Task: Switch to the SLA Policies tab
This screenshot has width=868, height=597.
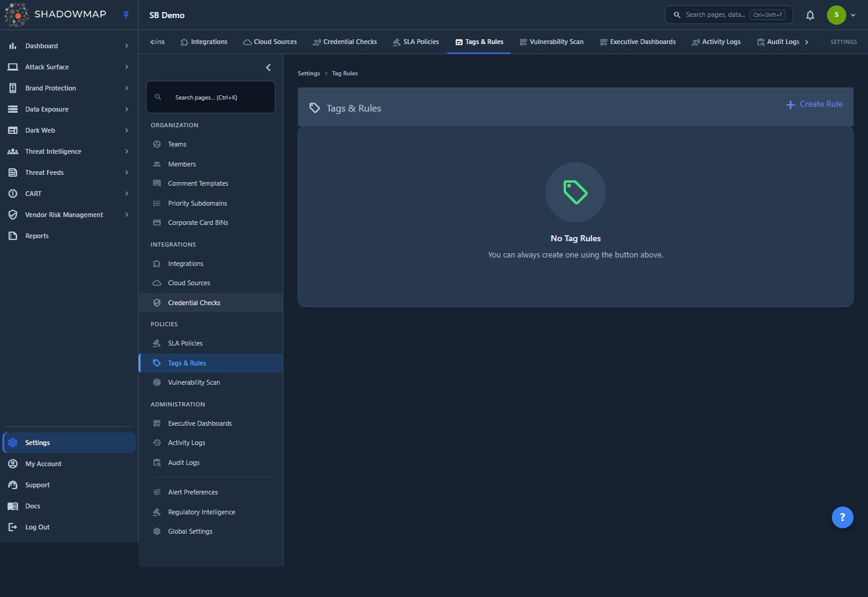Action: 415,42
